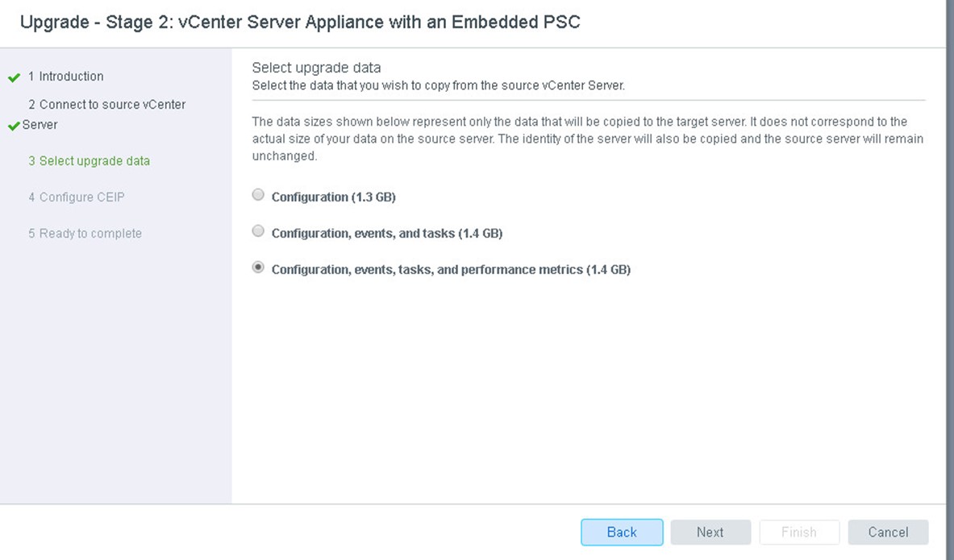Click the Select upgrade data heading

[x=316, y=68]
